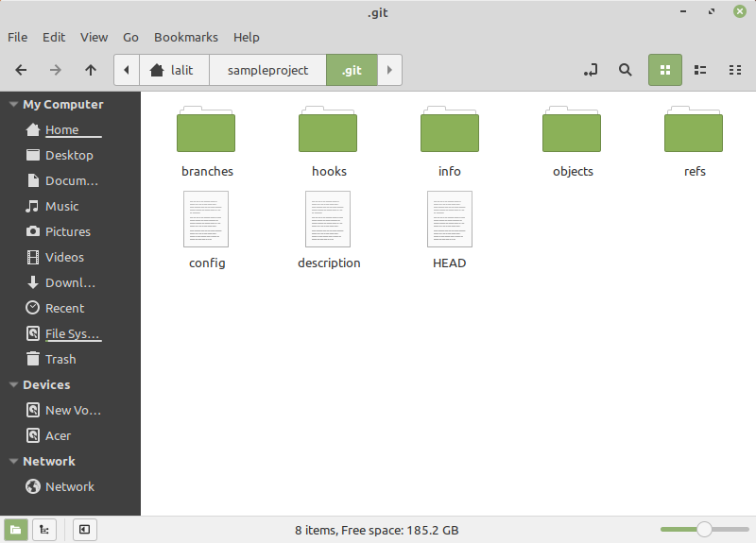The image size is (756, 543).
Task: Open Documents in the sidebar
Action: 70,180
